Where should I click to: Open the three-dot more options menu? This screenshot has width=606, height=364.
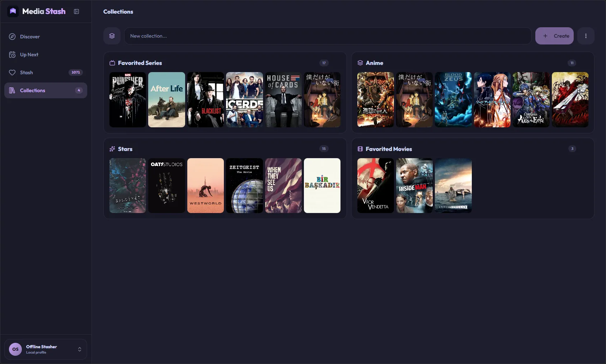pos(586,36)
